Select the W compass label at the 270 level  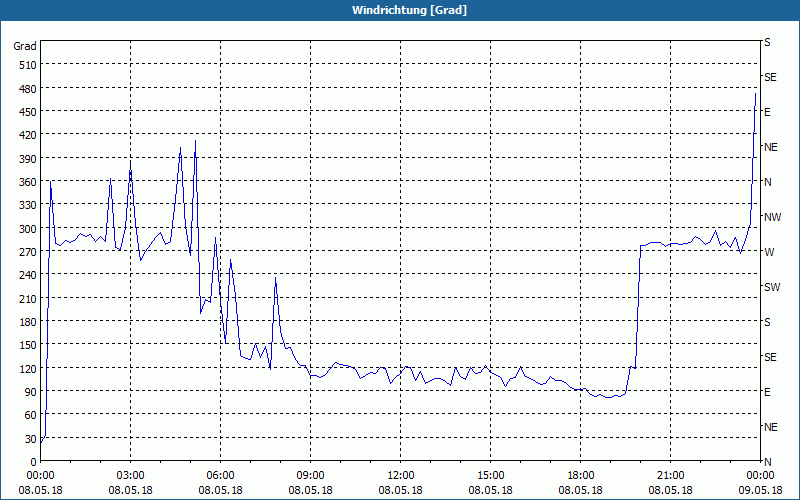[x=769, y=252]
